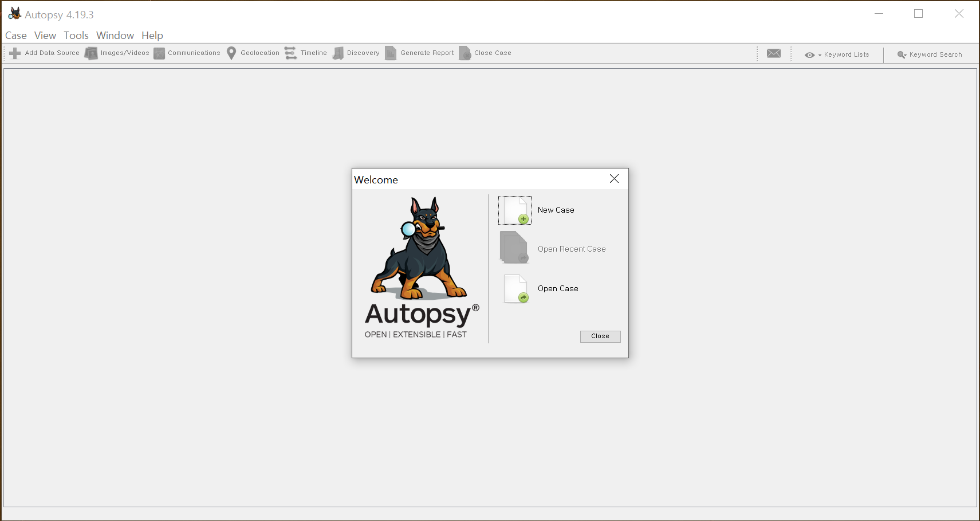Click the Welcome dialog title text

pyautogui.click(x=376, y=180)
